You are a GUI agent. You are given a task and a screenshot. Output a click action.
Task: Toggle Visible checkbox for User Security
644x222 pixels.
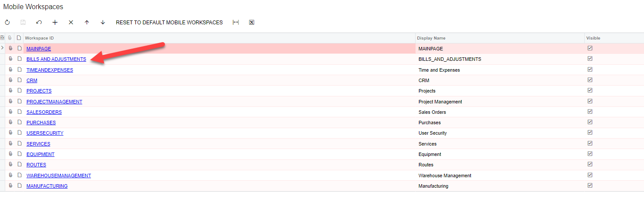(590, 133)
